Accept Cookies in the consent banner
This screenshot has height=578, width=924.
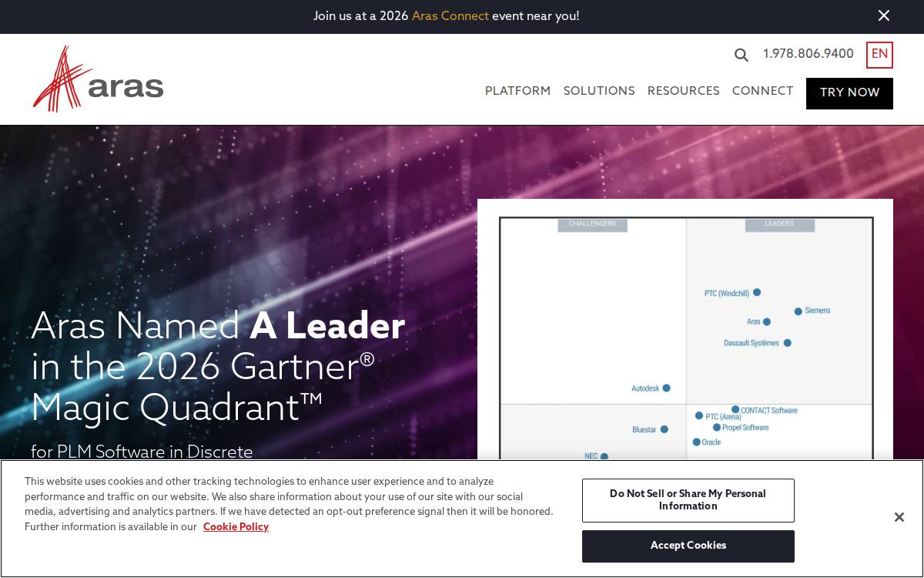[688, 546]
